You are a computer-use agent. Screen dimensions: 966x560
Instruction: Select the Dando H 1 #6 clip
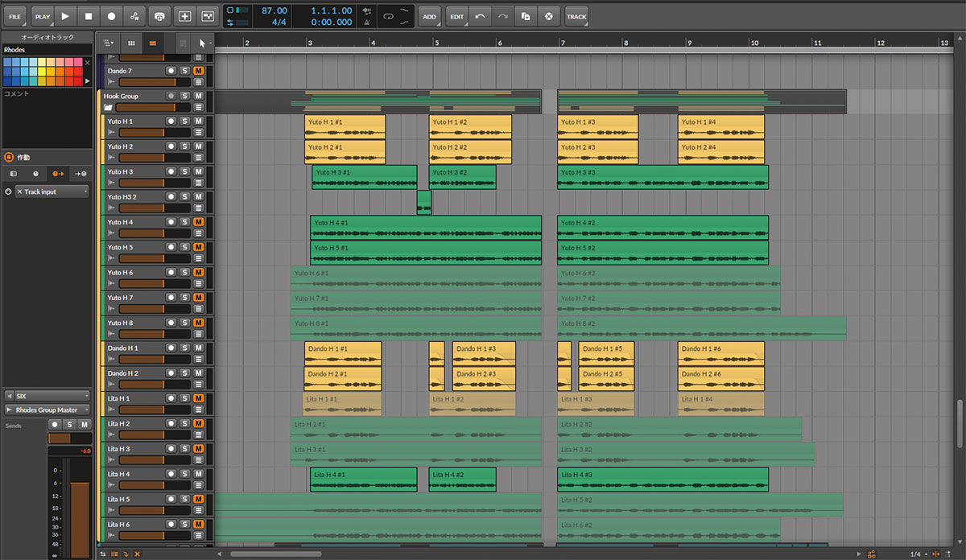(721, 353)
